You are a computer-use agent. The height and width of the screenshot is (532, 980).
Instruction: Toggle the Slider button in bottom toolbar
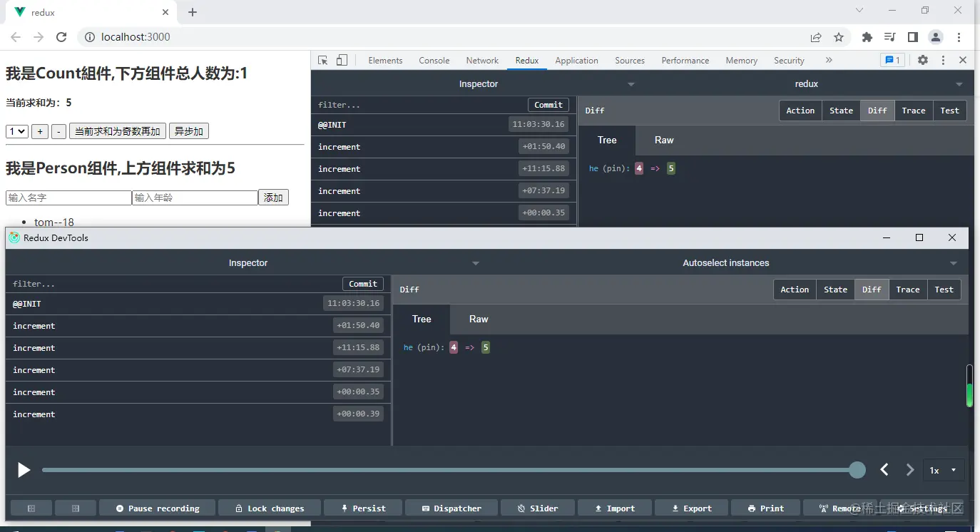click(x=539, y=508)
